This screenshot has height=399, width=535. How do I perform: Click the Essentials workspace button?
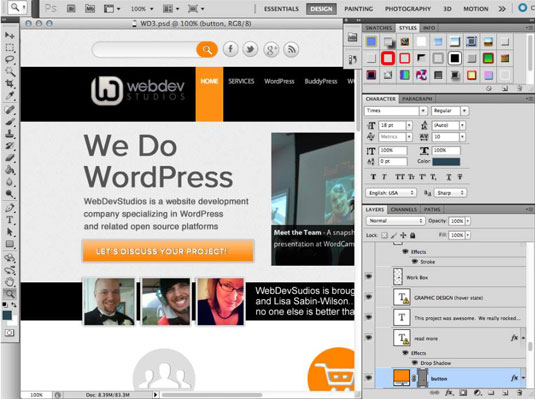click(x=281, y=9)
